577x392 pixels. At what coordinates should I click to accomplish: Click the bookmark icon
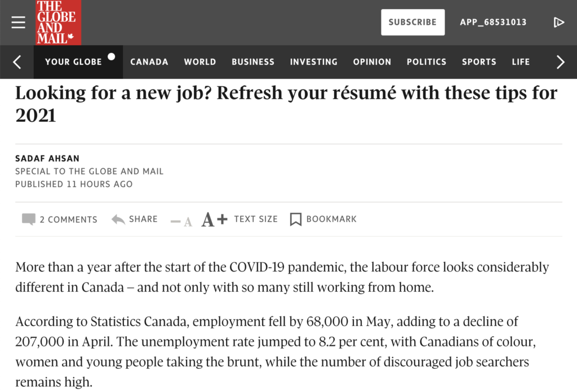click(x=296, y=220)
